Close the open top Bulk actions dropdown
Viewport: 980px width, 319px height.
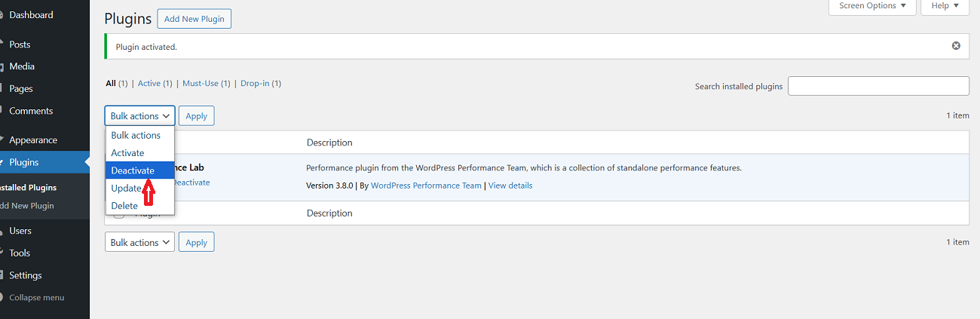[x=140, y=115]
